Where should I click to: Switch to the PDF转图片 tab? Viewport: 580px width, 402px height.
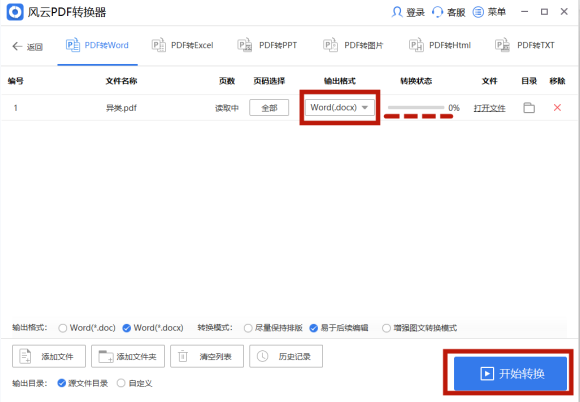tap(353, 45)
